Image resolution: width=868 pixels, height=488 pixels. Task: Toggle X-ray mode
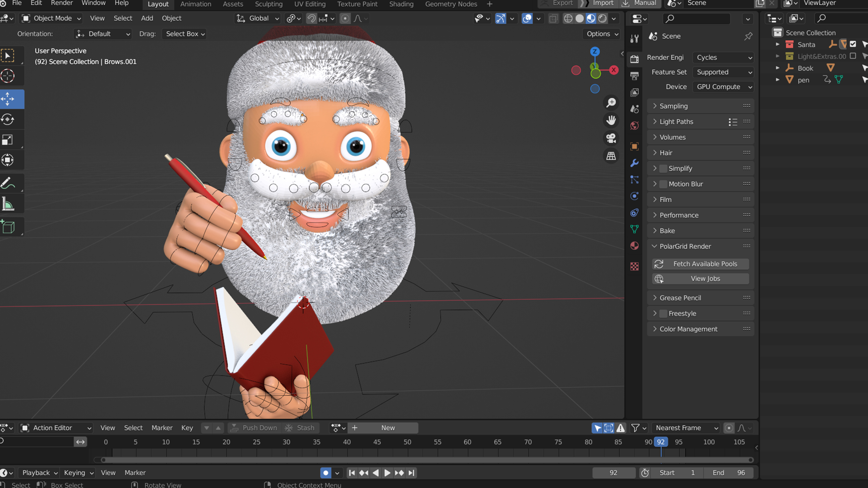pos(553,19)
